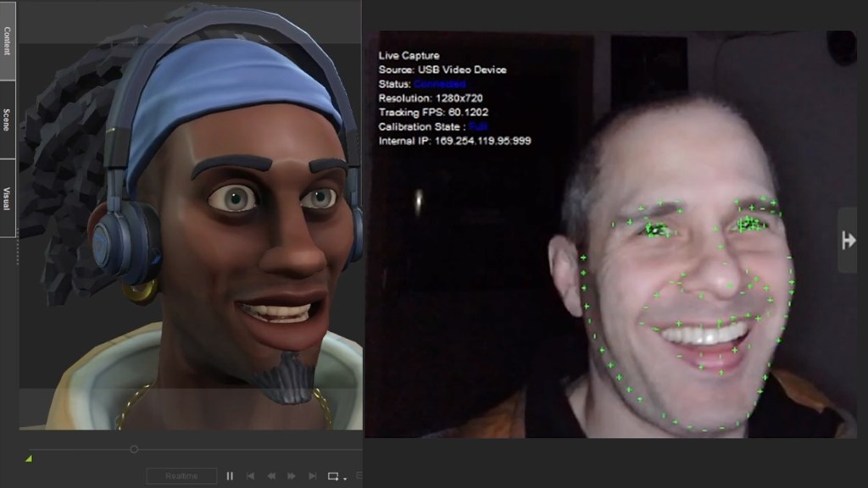
Task: Click the Resolution: 1280x720 line
Action: (431, 98)
